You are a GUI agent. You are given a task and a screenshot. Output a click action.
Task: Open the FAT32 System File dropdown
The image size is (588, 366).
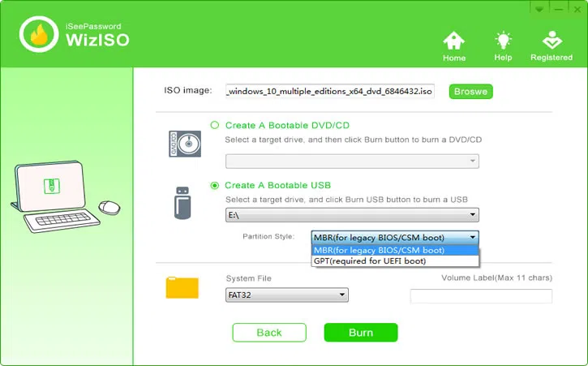coord(287,295)
